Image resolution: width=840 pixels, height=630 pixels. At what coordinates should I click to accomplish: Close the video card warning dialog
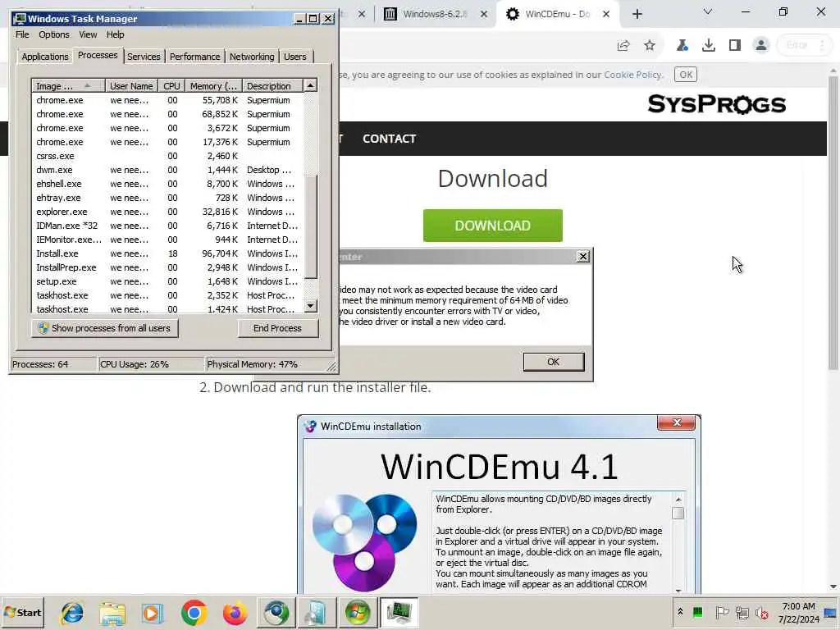click(583, 257)
